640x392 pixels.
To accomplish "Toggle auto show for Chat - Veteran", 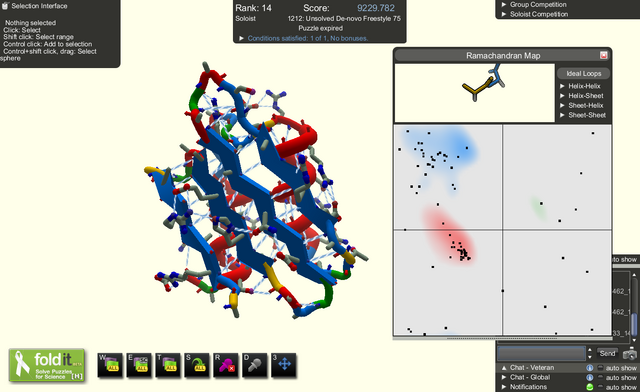I will coord(600,368).
